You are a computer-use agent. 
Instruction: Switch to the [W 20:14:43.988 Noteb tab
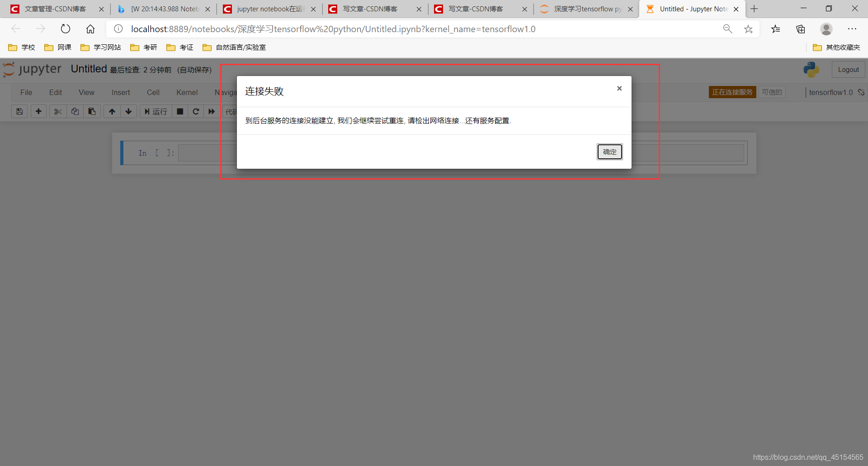point(164,9)
